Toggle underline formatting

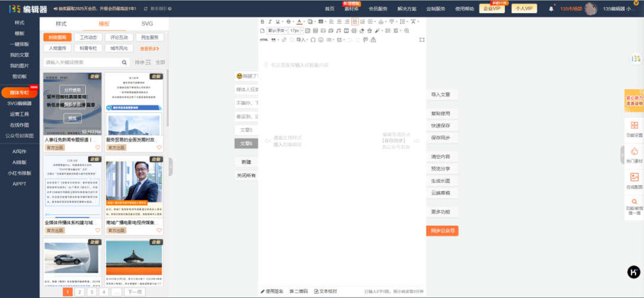coord(278,21)
